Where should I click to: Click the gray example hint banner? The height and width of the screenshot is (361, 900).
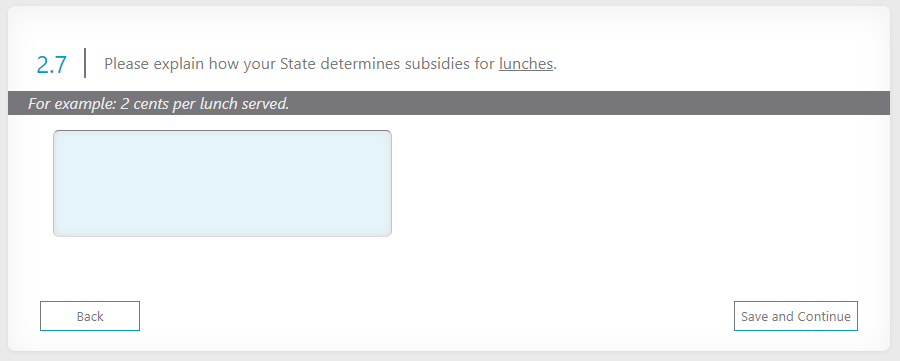click(449, 103)
